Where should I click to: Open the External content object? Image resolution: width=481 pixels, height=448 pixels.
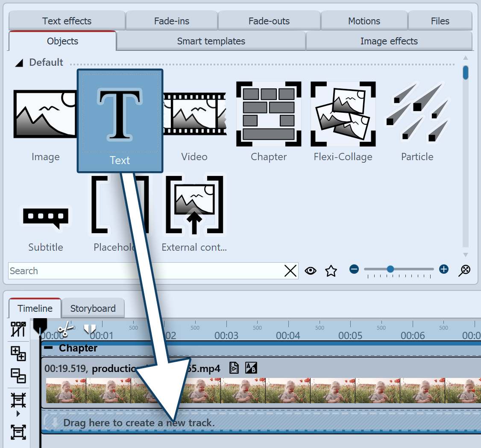(194, 204)
